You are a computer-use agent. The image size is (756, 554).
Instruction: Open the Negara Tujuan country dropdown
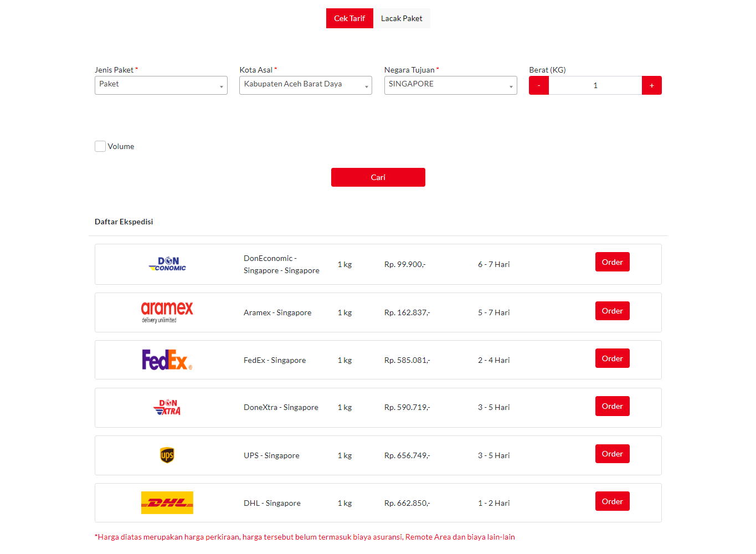pos(450,85)
